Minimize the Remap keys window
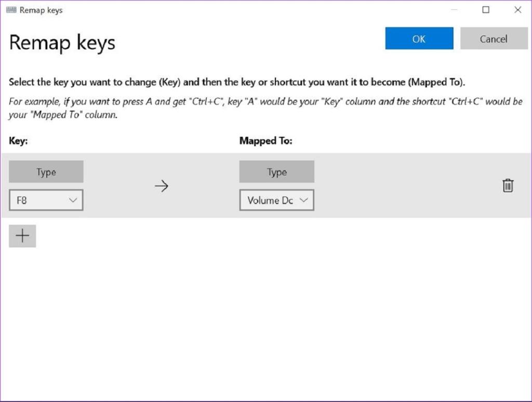Image resolution: width=532 pixels, height=402 pixels. pyautogui.click(x=454, y=10)
